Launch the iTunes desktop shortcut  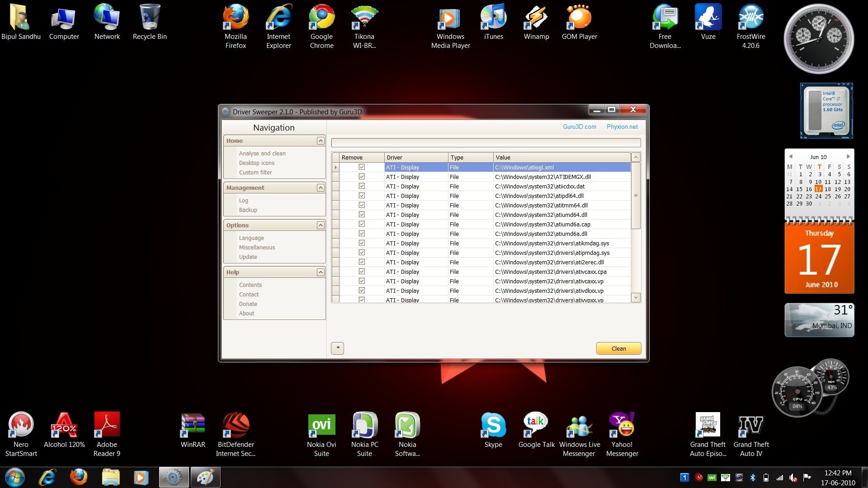pos(493,23)
